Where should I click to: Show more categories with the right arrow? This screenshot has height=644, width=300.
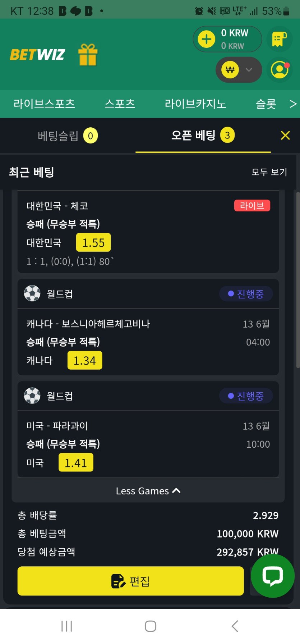click(x=293, y=104)
